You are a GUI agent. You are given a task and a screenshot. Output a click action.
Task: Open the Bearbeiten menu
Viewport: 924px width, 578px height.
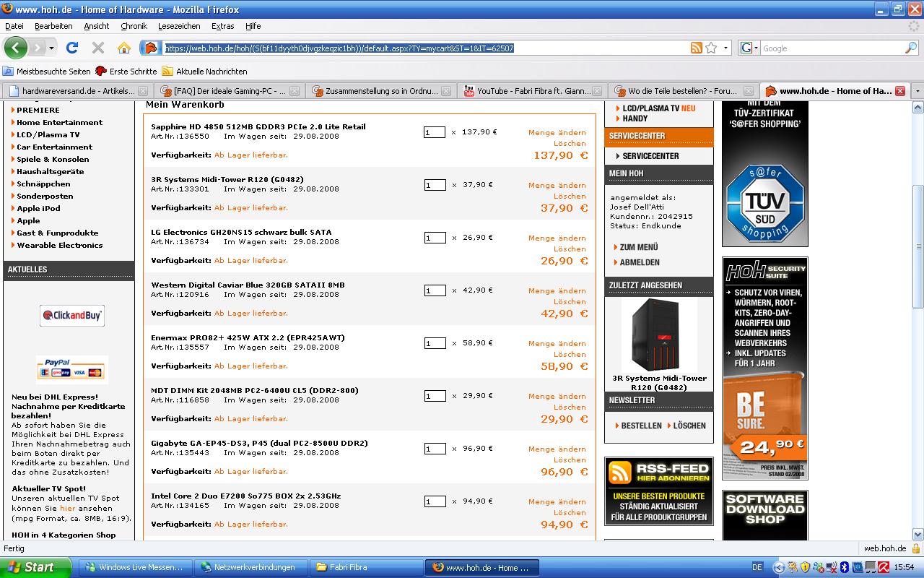pyautogui.click(x=53, y=26)
